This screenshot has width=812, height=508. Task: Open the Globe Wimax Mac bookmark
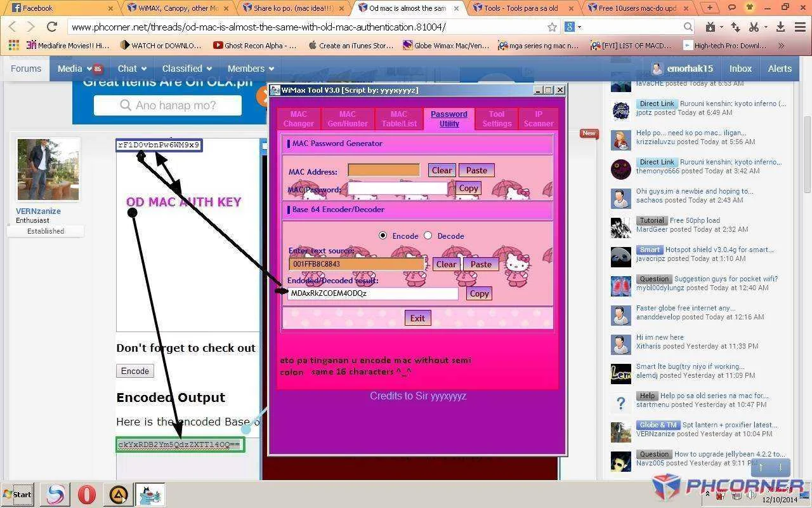446,46
